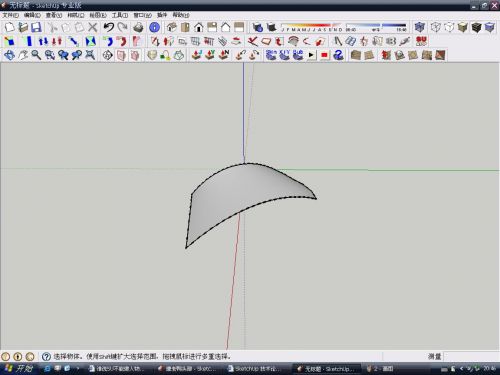Viewport: 500px width, 375px height.
Task: Select the Pan hand tool
Action: [23, 55]
